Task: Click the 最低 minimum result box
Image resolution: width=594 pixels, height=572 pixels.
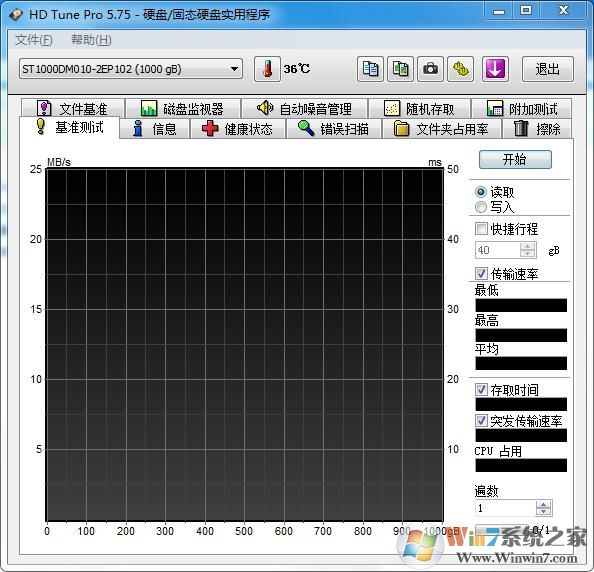Action: [521, 305]
